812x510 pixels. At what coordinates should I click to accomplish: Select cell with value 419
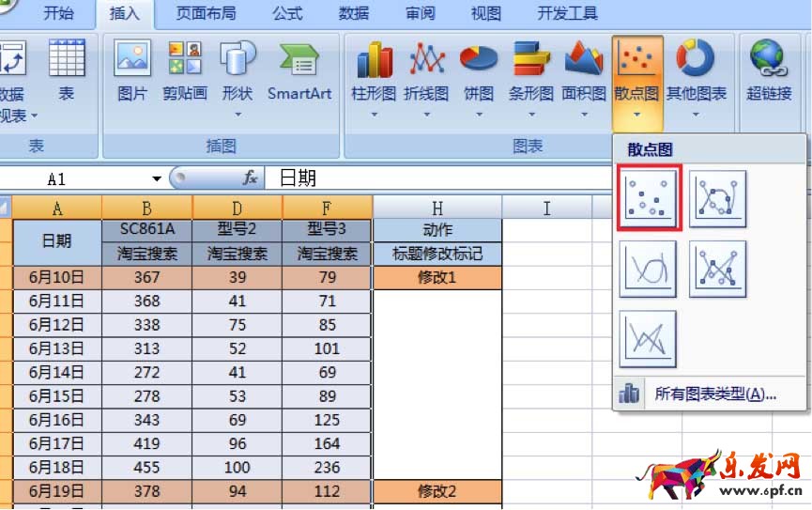pos(147,443)
